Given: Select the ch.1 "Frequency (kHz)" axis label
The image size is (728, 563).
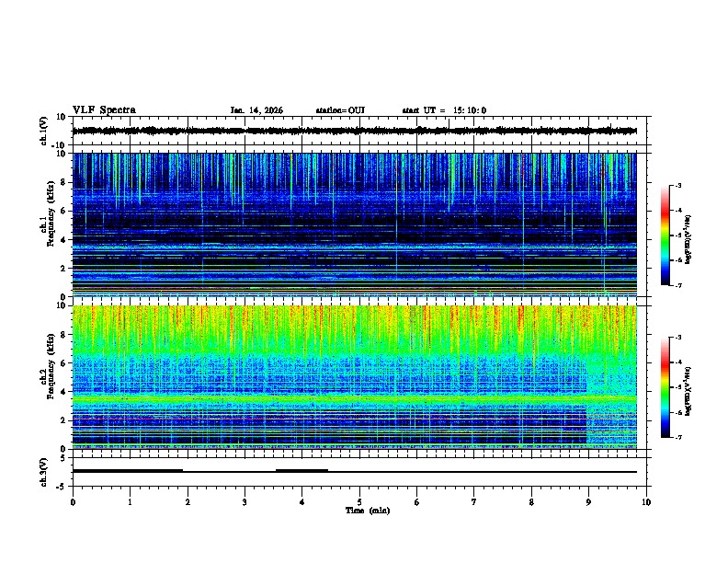Looking at the screenshot, I should [x=51, y=214].
